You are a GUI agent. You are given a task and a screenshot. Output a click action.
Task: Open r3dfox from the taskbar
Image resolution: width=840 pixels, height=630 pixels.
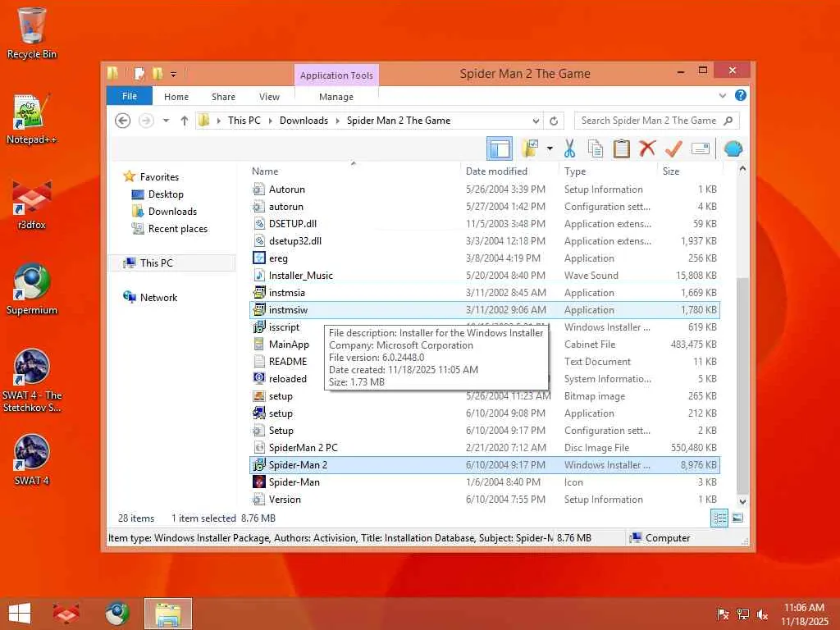click(x=66, y=614)
